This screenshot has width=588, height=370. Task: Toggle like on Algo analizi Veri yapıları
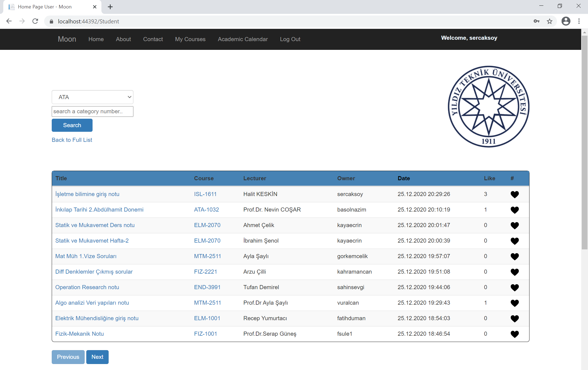click(x=514, y=303)
